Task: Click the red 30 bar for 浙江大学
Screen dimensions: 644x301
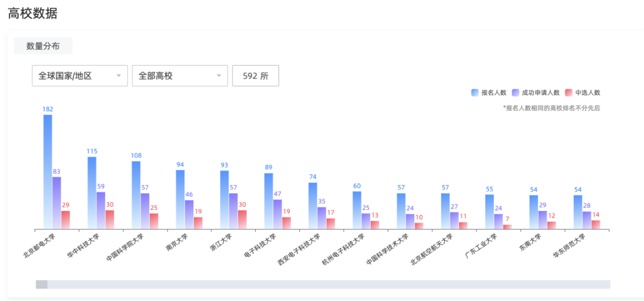Action: [x=242, y=220]
